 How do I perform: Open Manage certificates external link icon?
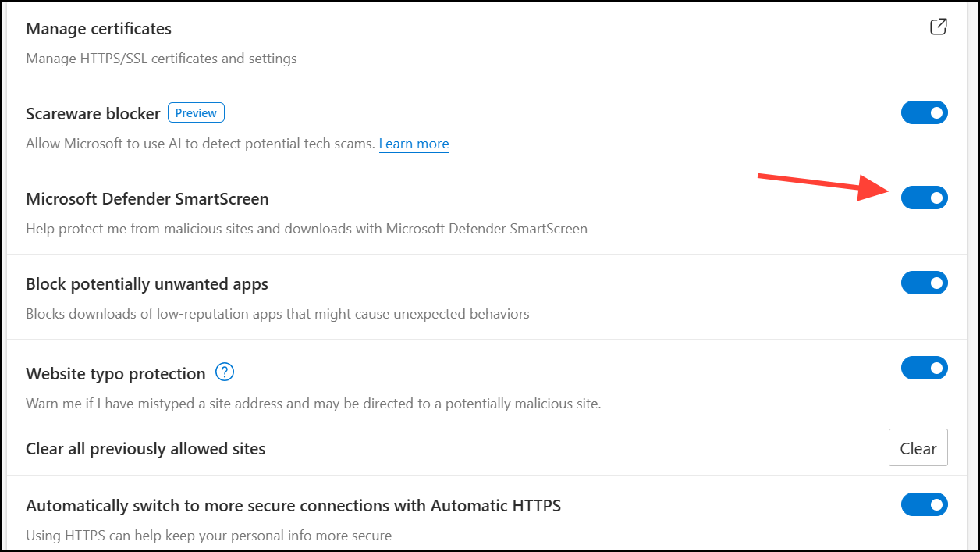(939, 27)
